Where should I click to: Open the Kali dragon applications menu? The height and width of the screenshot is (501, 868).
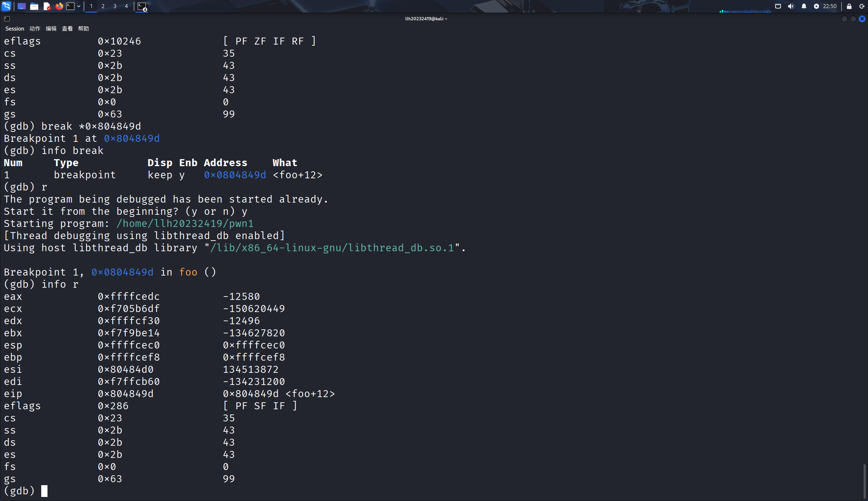click(7, 6)
